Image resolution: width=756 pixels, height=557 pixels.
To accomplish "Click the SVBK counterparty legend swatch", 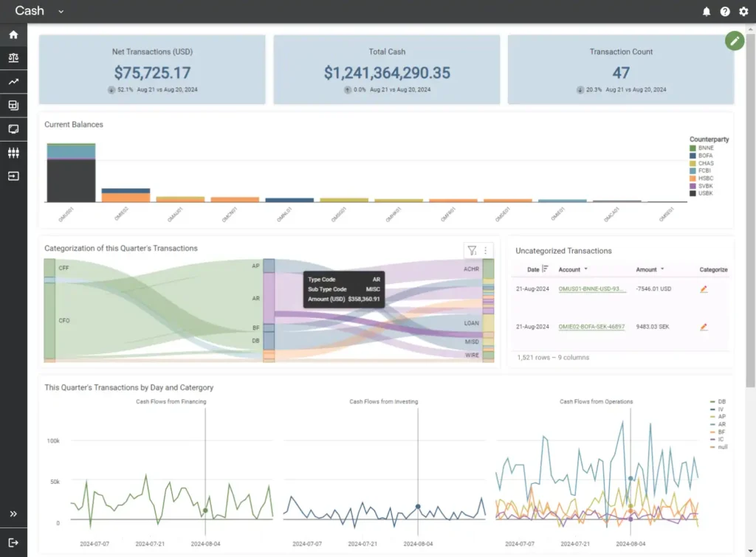I will point(693,186).
